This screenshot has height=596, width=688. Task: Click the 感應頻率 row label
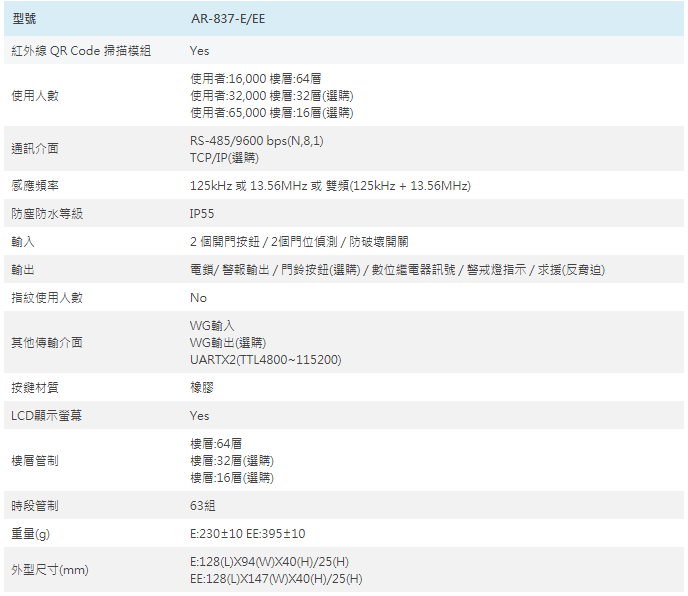(35, 186)
